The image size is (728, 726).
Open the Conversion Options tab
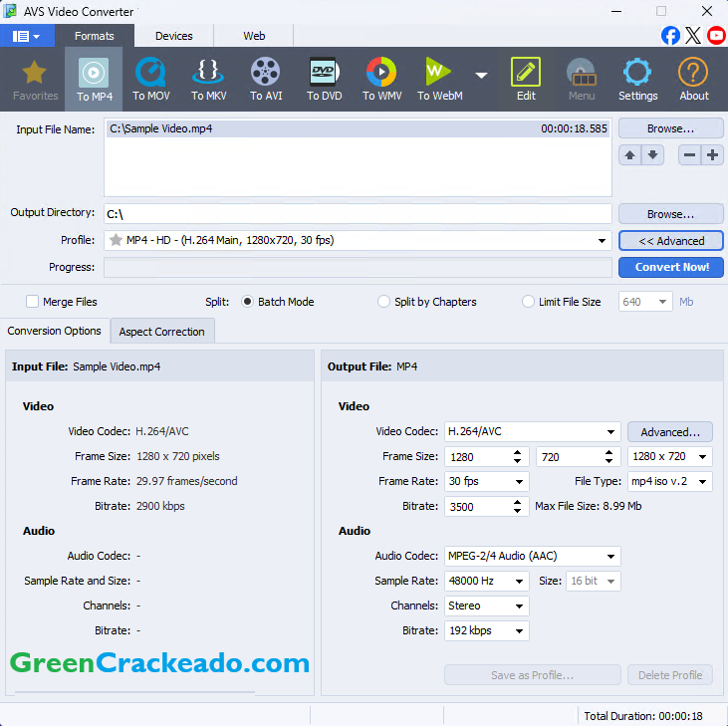click(x=55, y=331)
